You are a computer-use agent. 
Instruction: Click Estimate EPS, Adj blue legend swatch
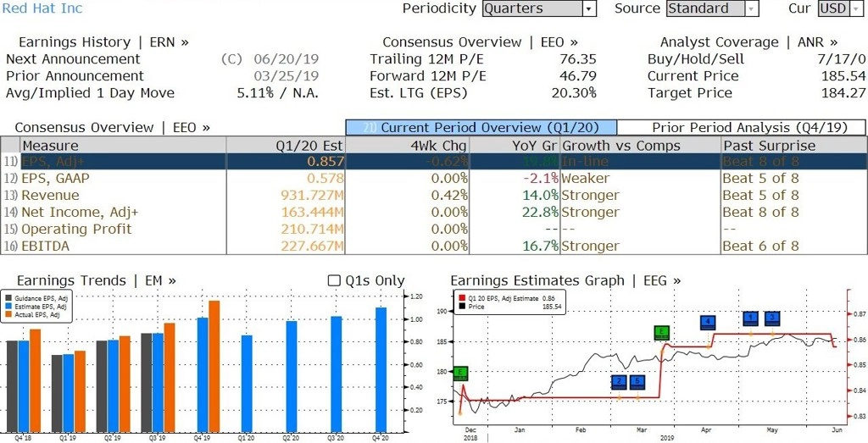click(x=9, y=307)
